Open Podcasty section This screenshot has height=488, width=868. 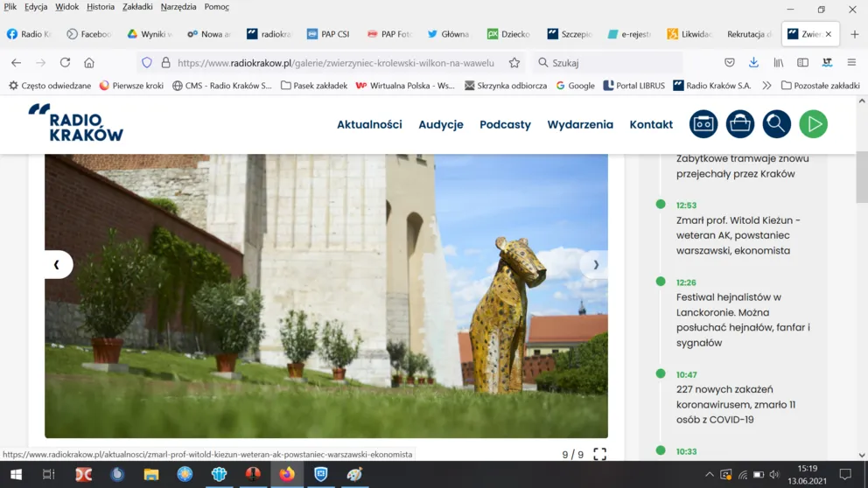click(505, 124)
